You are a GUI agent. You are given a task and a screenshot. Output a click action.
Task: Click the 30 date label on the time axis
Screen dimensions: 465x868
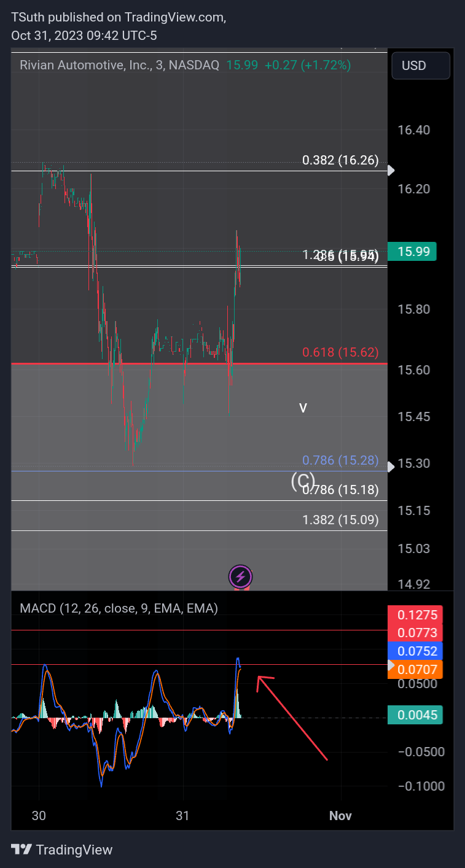click(39, 816)
